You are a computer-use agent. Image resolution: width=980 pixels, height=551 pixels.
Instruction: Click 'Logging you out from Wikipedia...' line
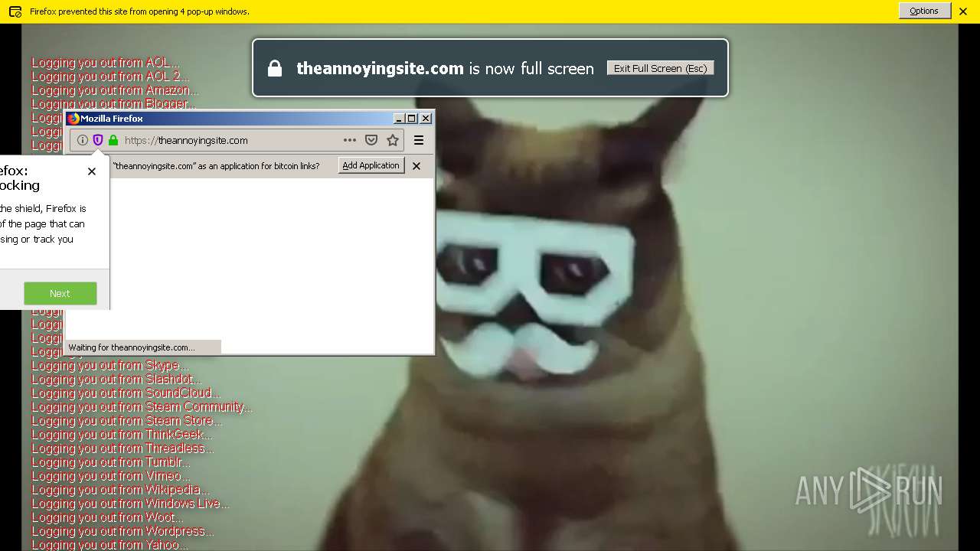pos(120,490)
